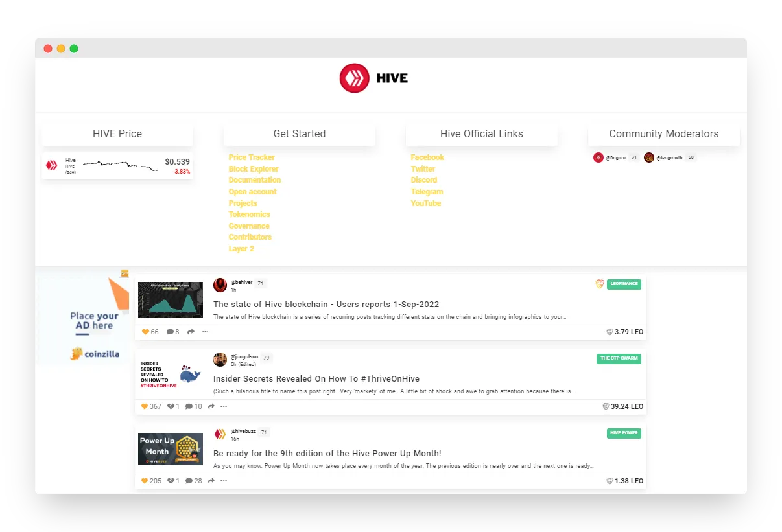Screen dimensions: 782x532
Task: Visit the Hive Telegram link
Action: click(427, 192)
